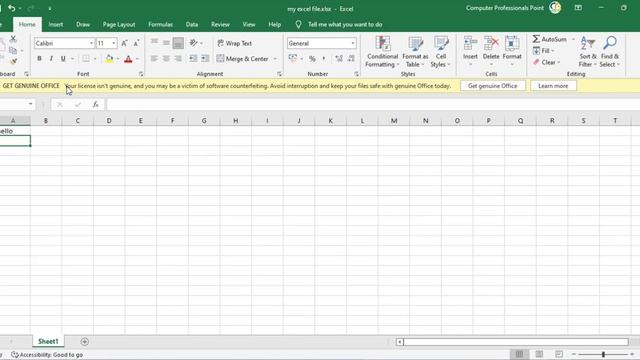Click the Insert cells icon

[x=470, y=43]
